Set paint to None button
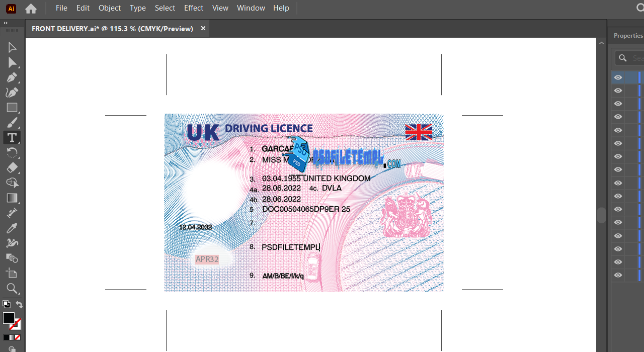The height and width of the screenshot is (352, 644). tap(18, 337)
